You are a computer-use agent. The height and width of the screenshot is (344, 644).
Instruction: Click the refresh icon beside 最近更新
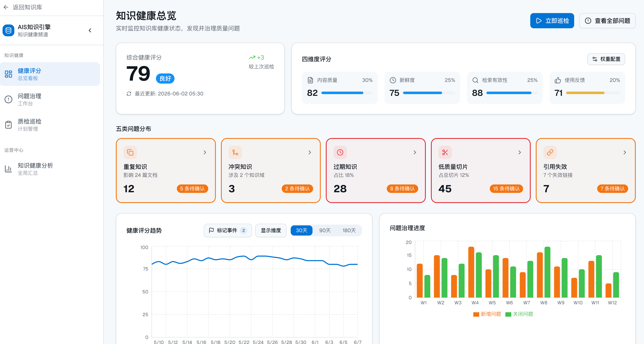129,94
